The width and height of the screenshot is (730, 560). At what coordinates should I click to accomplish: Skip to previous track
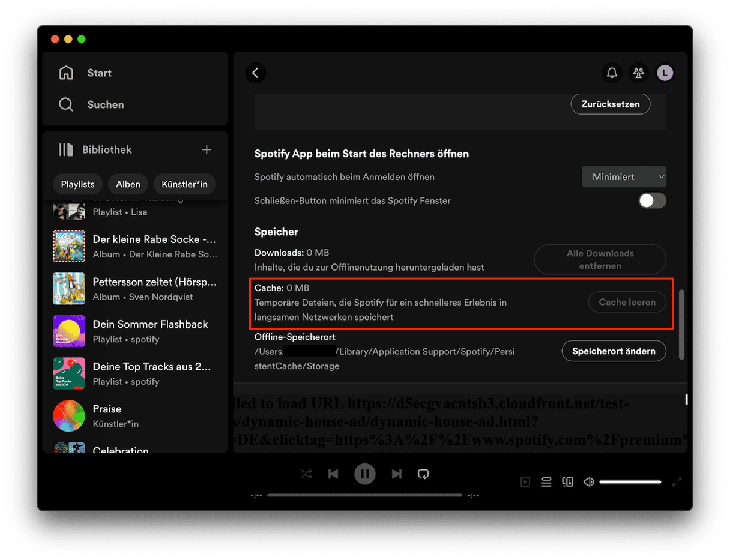point(333,474)
